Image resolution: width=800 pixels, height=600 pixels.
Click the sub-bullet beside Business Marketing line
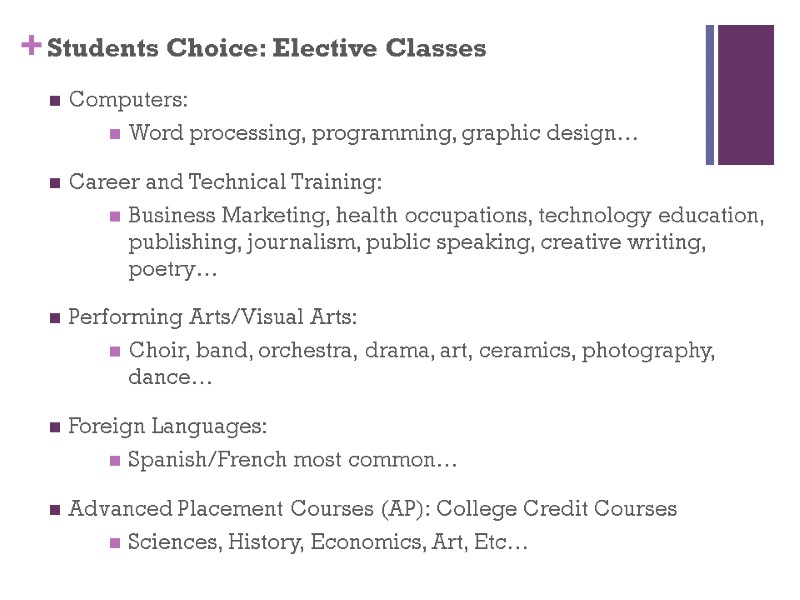click(115, 216)
